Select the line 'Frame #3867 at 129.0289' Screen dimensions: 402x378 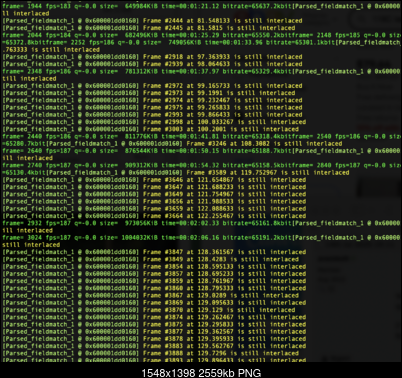point(150,295)
